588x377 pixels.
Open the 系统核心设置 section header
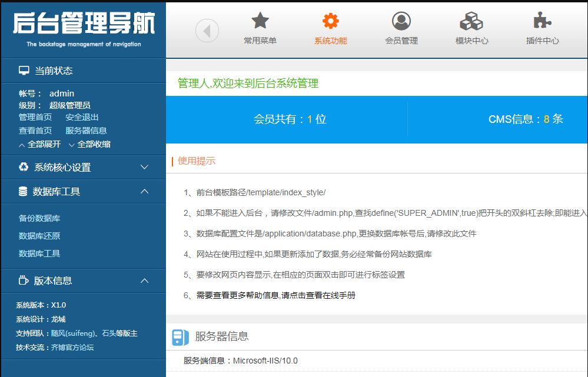pyautogui.click(x=84, y=167)
